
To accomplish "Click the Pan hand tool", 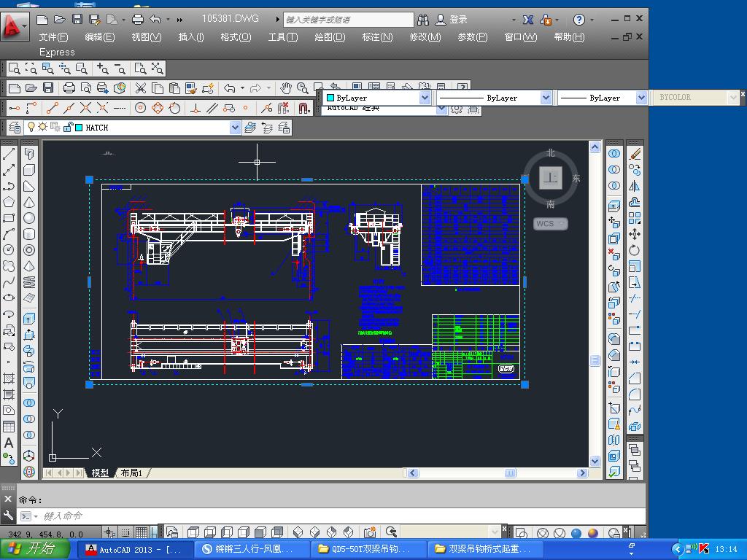I will click(x=286, y=88).
